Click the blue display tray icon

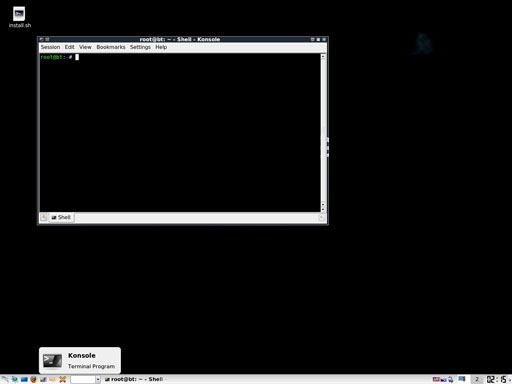462,379
